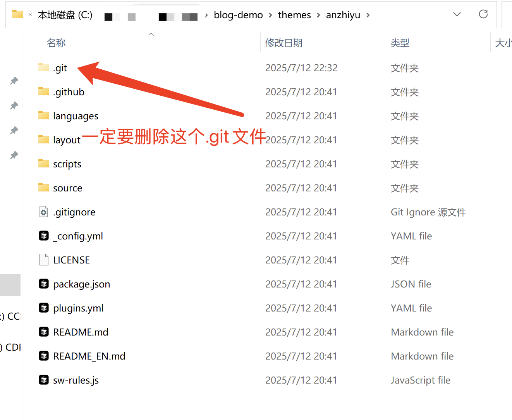
Task: Click the _config.yml file icon
Action: (x=44, y=236)
